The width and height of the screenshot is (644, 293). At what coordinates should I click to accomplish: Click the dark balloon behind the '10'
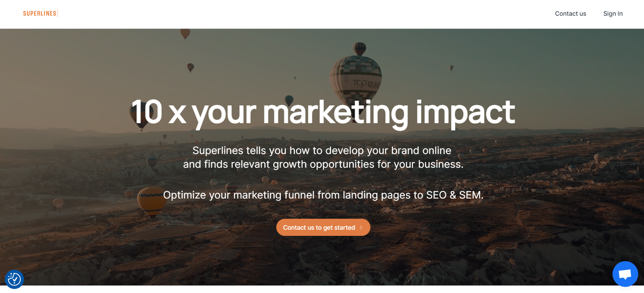(139, 117)
